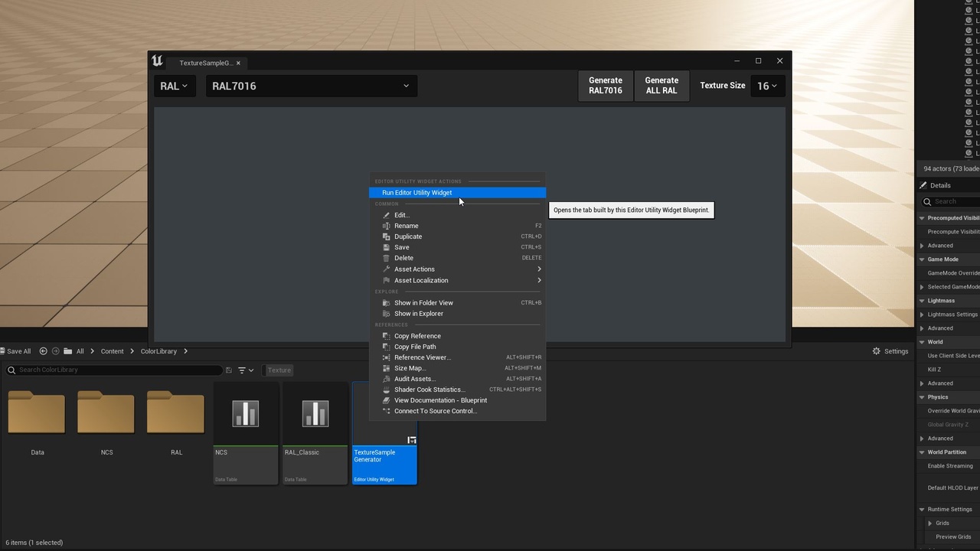Click the Show in Folder View icon
The width and height of the screenshot is (980, 551).
(x=386, y=302)
